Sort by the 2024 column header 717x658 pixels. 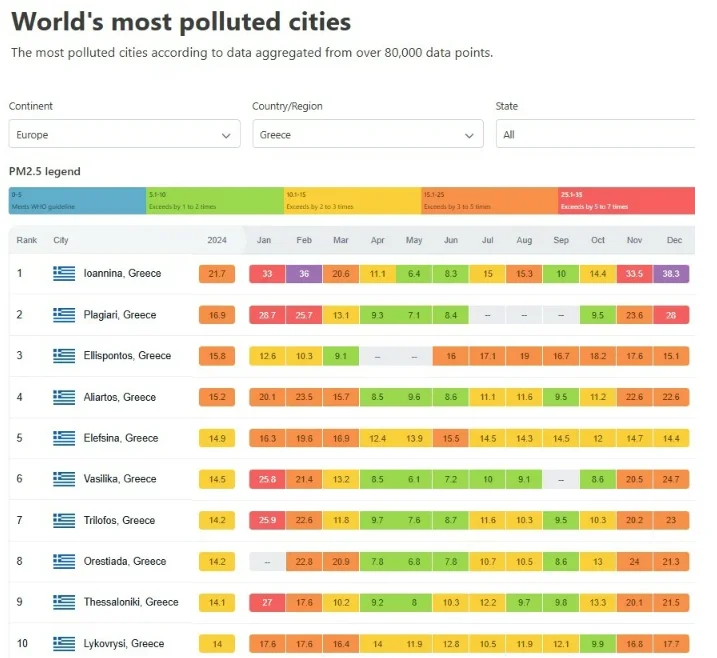tap(217, 240)
